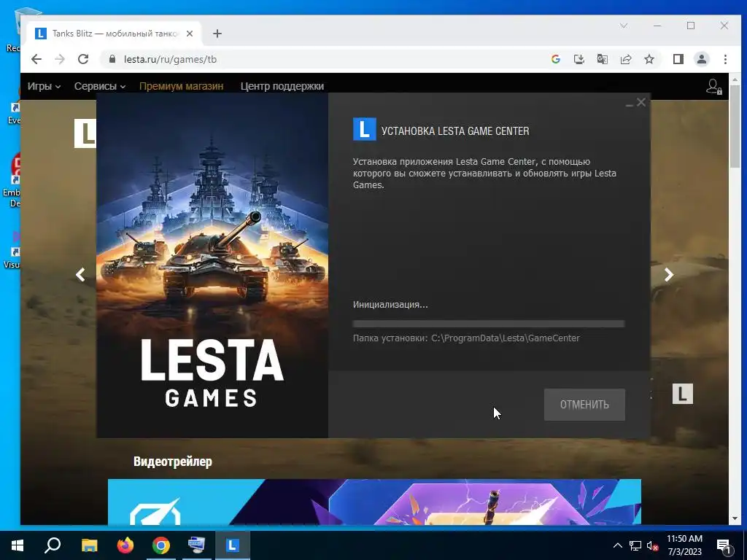
Task: Open the notification center icon
Action: point(724,545)
